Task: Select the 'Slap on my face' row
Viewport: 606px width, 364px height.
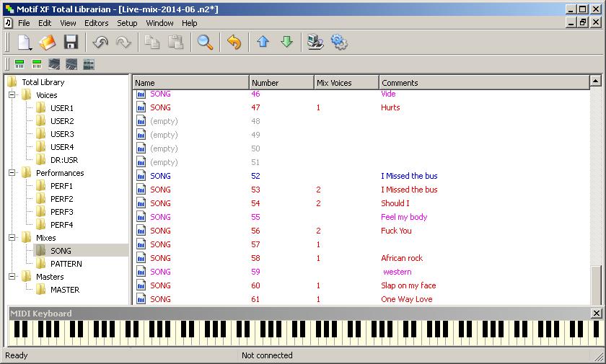Action: [x=361, y=285]
